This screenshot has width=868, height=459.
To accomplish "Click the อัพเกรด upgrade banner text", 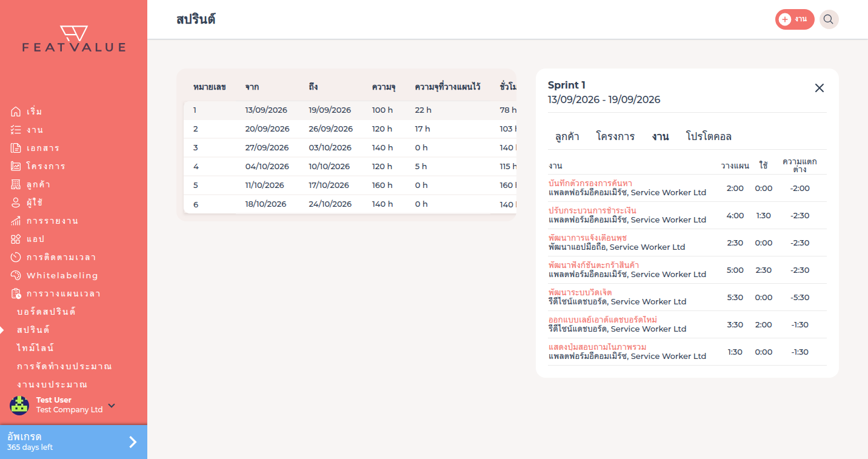I will (x=24, y=437).
